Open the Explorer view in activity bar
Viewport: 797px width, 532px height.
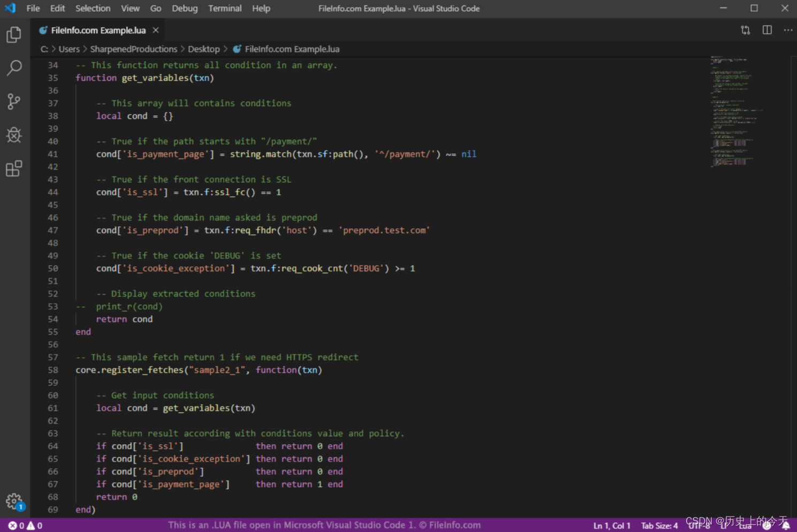click(14, 35)
